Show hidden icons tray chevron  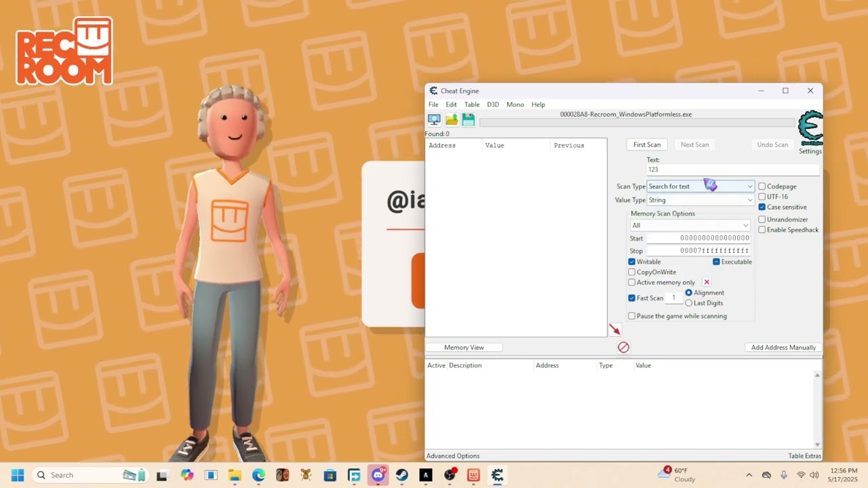click(x=749, y=475)
